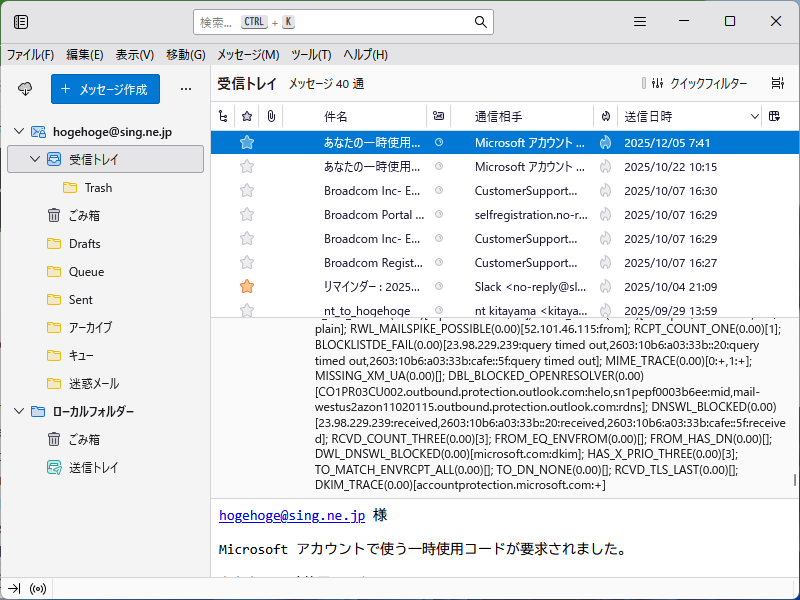This screenshot has width=800, height=600.
Task: Open the hamburger application menu
Action: tap(640, 21)
